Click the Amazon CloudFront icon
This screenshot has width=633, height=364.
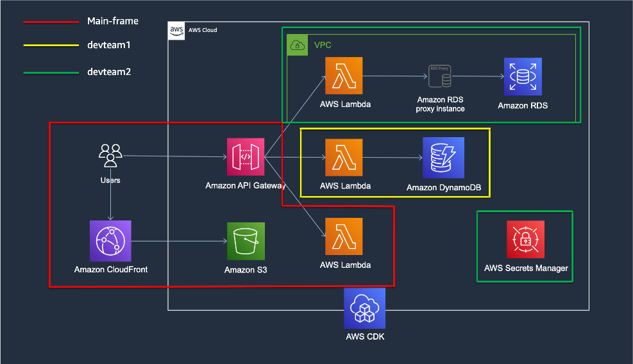coord(110,241)
